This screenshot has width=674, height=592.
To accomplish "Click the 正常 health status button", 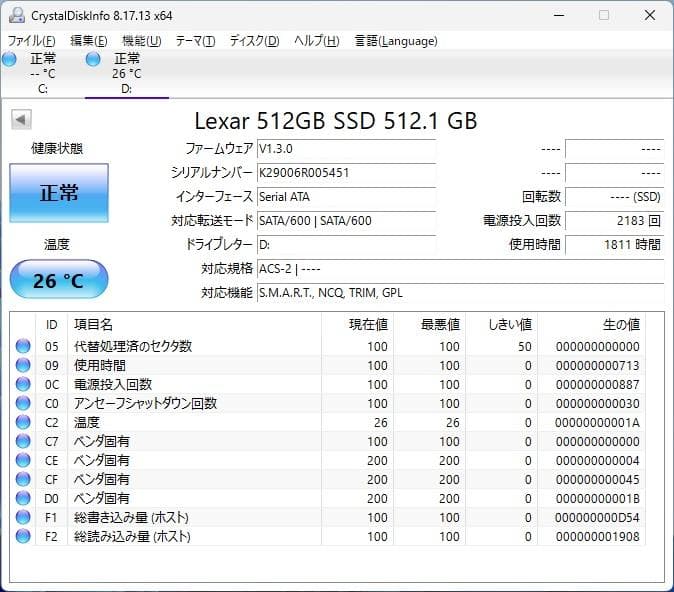I will (59, 193).
